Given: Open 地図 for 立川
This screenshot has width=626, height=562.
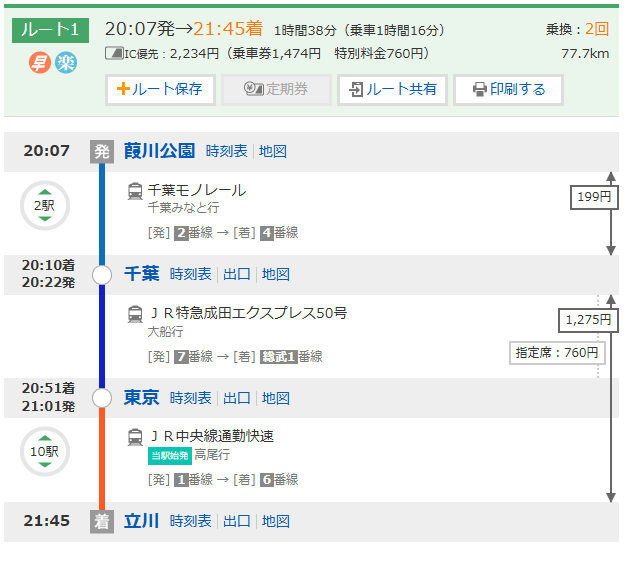Looking at the screenshot, I should point(276,521).
